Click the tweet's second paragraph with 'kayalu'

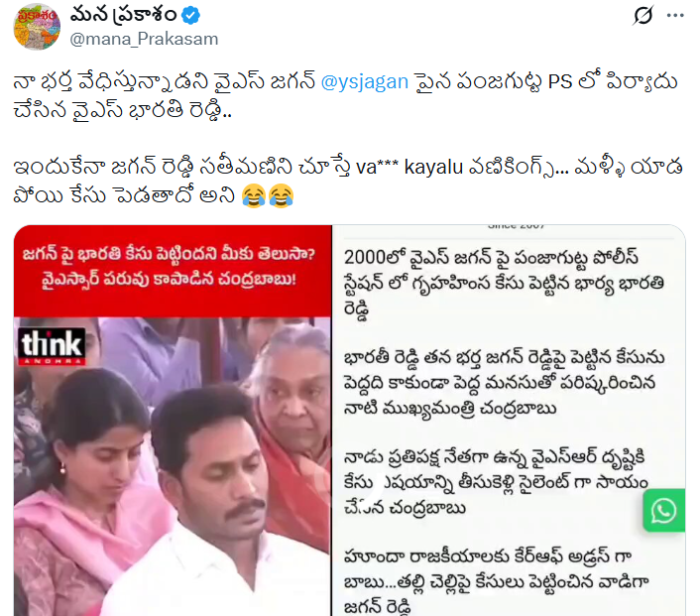coord(348,181)
